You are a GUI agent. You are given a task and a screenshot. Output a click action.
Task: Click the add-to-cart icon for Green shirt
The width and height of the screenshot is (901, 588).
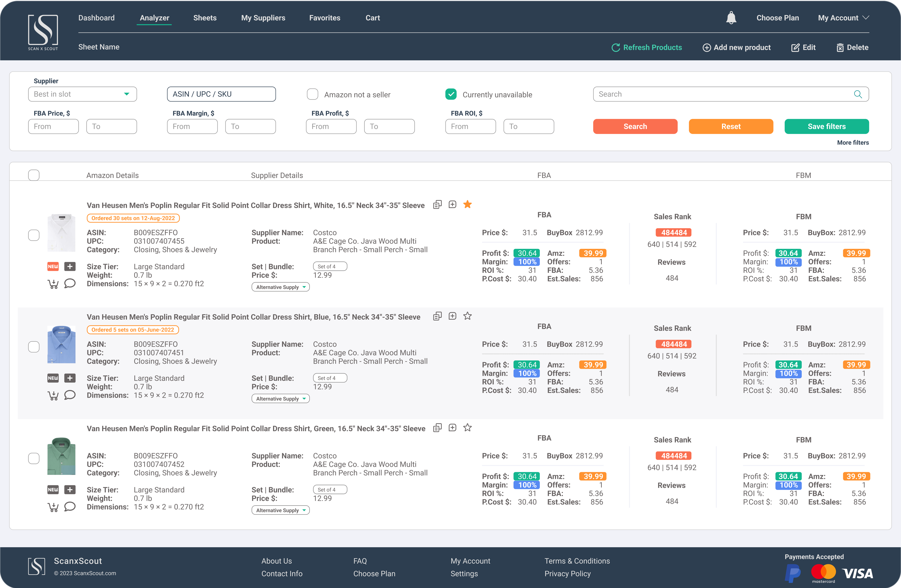pyautogui.click(x=53, y=507)
